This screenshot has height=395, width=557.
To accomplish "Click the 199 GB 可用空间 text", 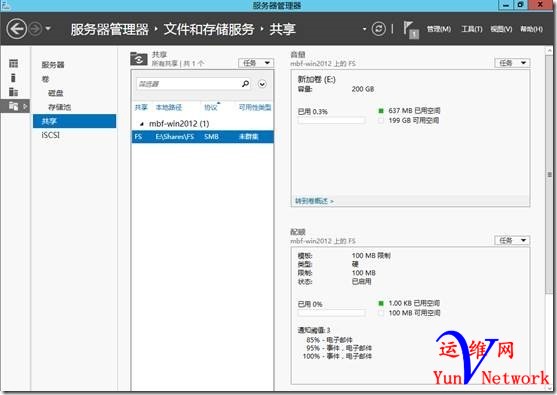I will [414, 120].
